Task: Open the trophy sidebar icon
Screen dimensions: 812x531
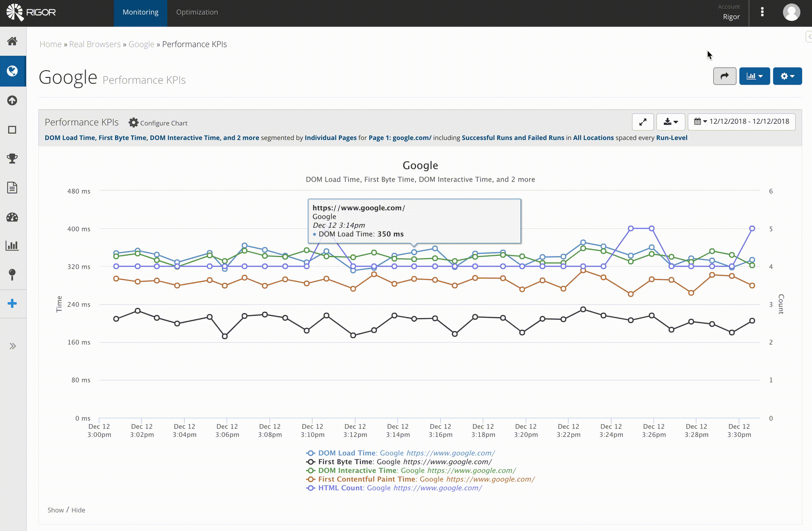Action: point(12,158)
